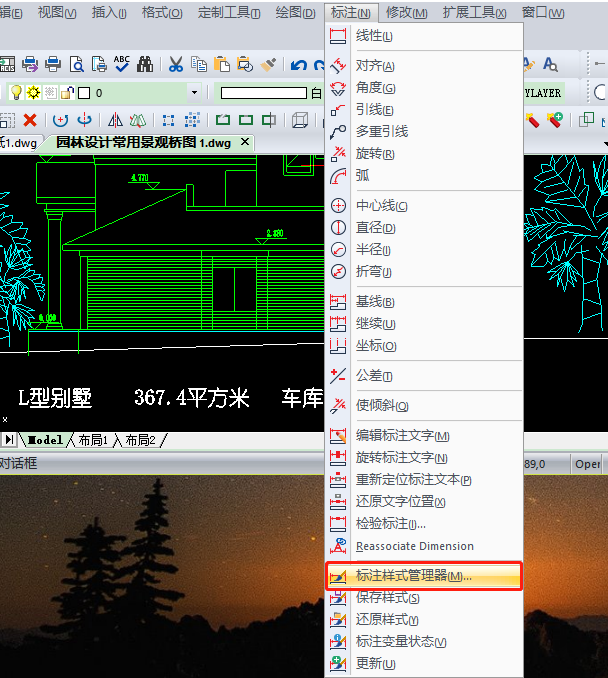
Task: Toggle the layer padlock icon
Action: point(66,93)
